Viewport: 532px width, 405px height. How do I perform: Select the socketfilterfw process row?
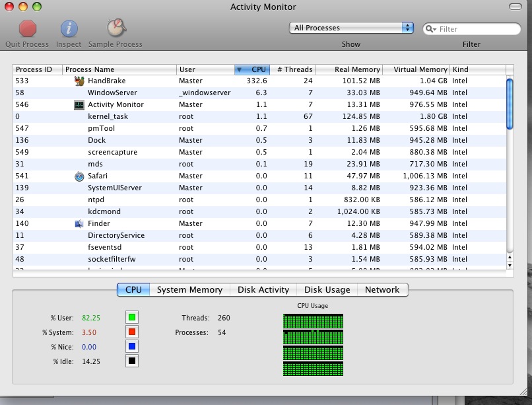259,259
